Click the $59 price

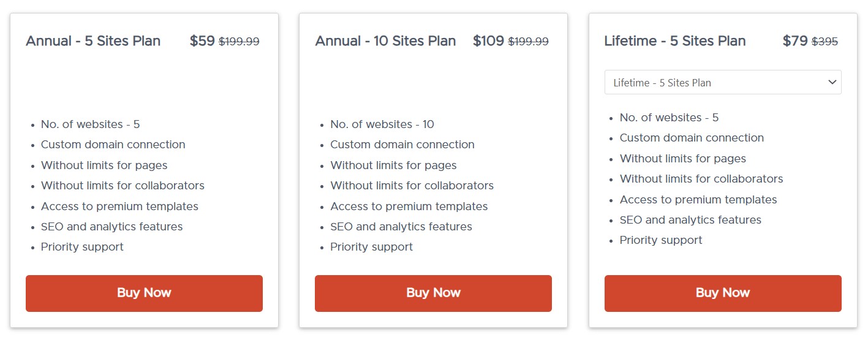click(202, 41)
